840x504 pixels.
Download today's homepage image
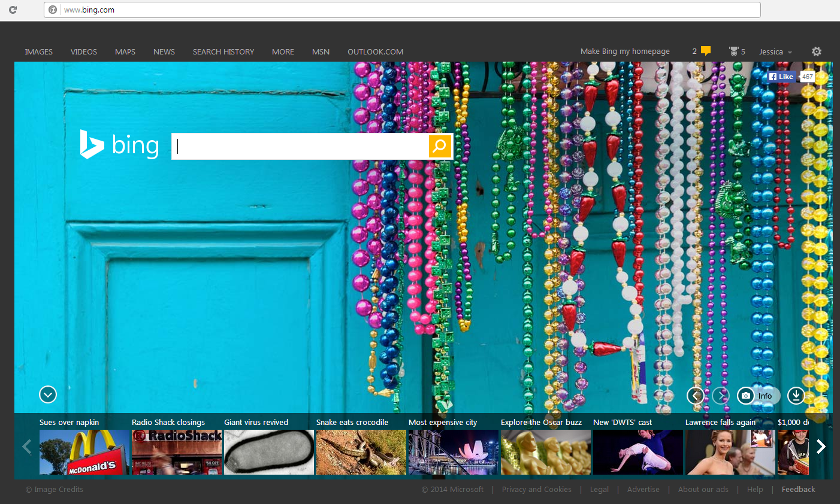point(796,396)
